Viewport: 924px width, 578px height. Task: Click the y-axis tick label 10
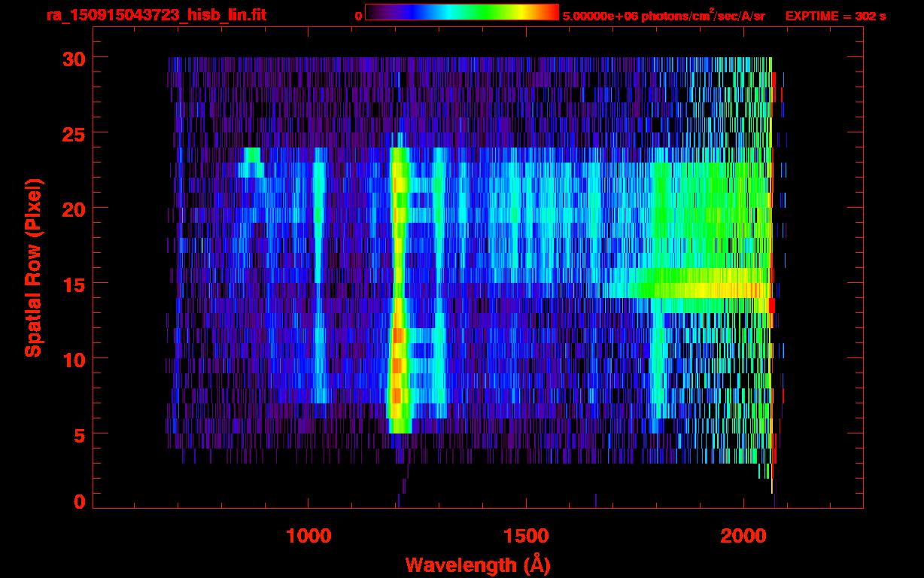pos(73,359)
